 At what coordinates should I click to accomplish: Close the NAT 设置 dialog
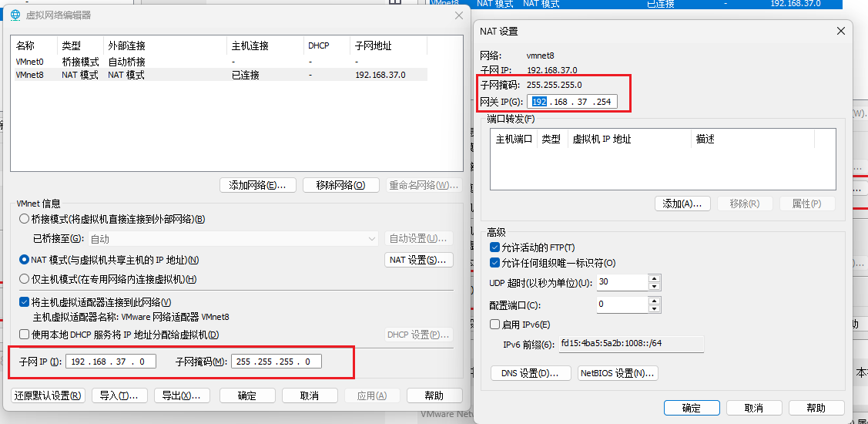pyautogui.click(x=841, y=32)
